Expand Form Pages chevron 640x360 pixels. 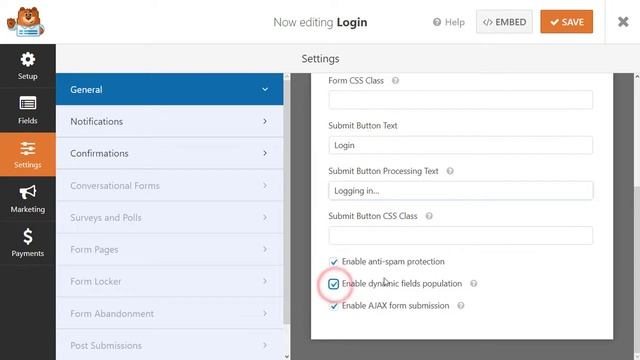[x=265, y=249]
